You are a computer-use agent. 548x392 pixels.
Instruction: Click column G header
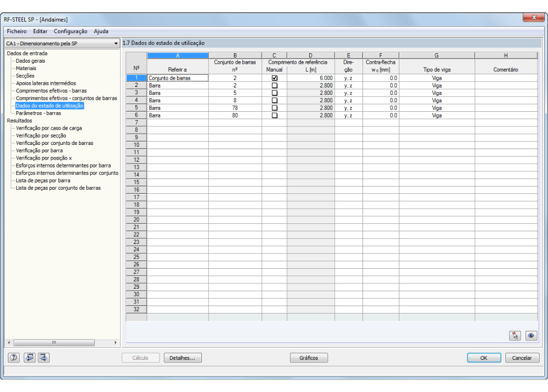coord(436,55)
